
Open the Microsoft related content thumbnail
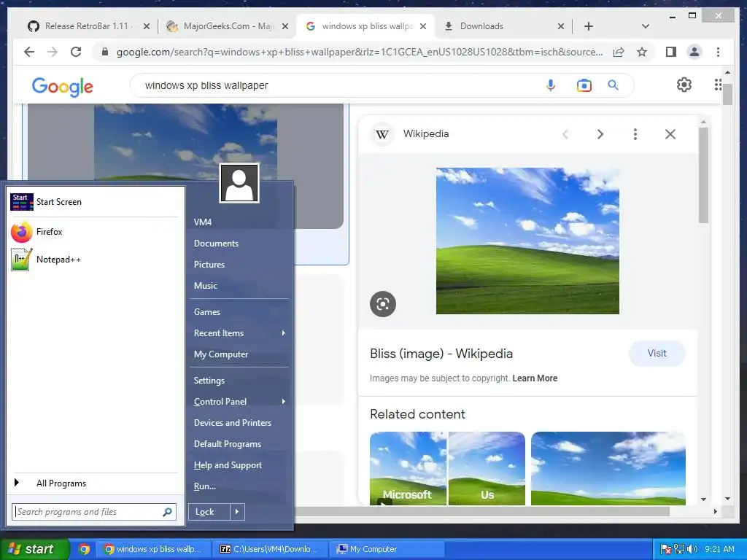tap(409, 468)
